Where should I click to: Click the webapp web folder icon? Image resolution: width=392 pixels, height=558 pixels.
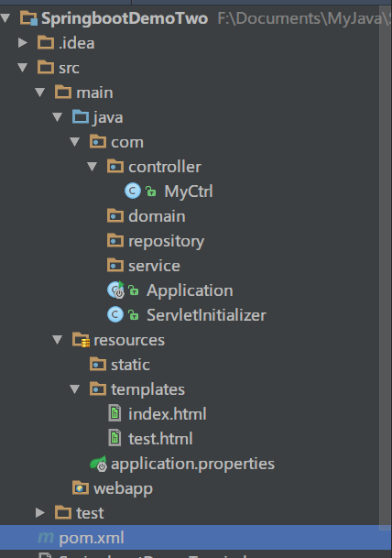(81, 487)
